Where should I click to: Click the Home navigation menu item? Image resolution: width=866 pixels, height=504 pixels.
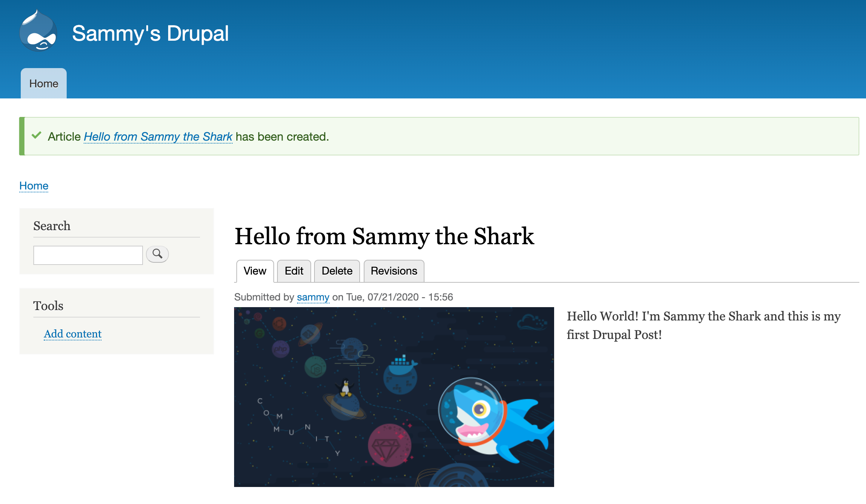tap(44, 83)
